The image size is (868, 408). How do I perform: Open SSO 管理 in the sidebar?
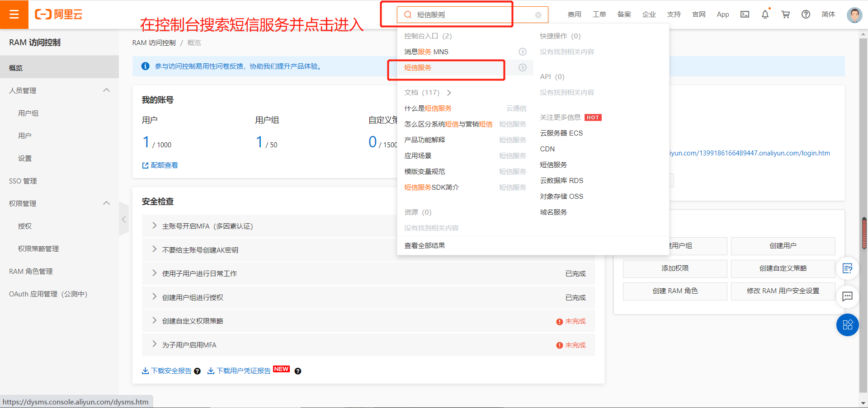point(23,181)
